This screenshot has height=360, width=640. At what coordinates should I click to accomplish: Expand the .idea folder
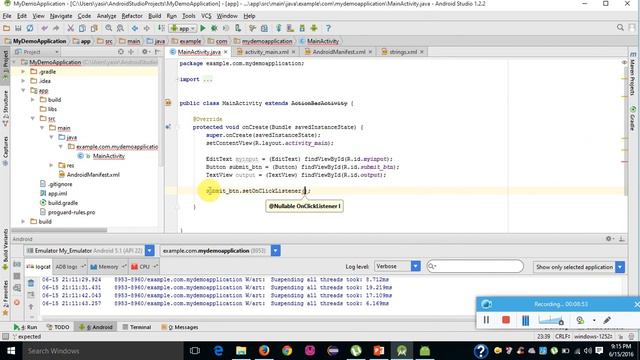click(x=23, y=81)
